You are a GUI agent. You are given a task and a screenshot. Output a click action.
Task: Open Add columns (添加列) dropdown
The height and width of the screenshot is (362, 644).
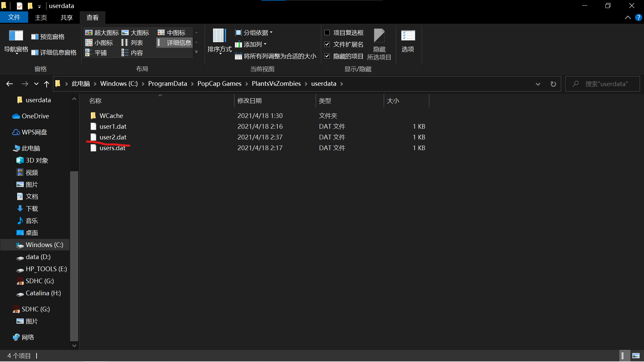tap(251, 44)
